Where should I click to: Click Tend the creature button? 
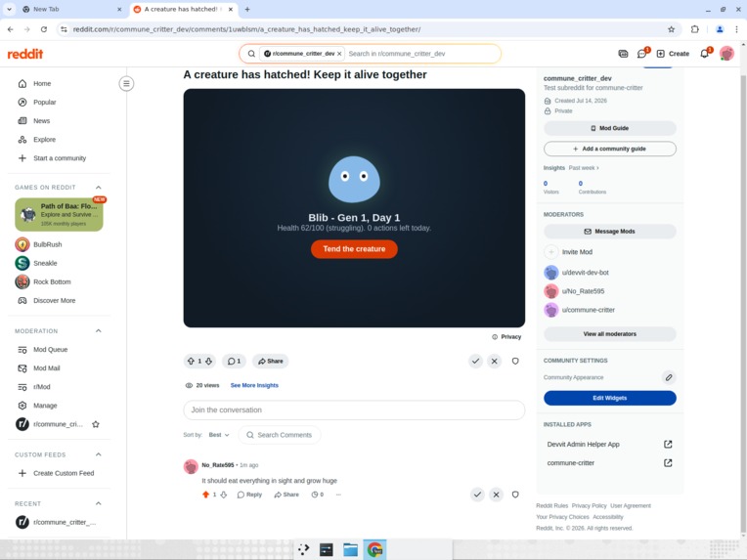tap(354, 248)
